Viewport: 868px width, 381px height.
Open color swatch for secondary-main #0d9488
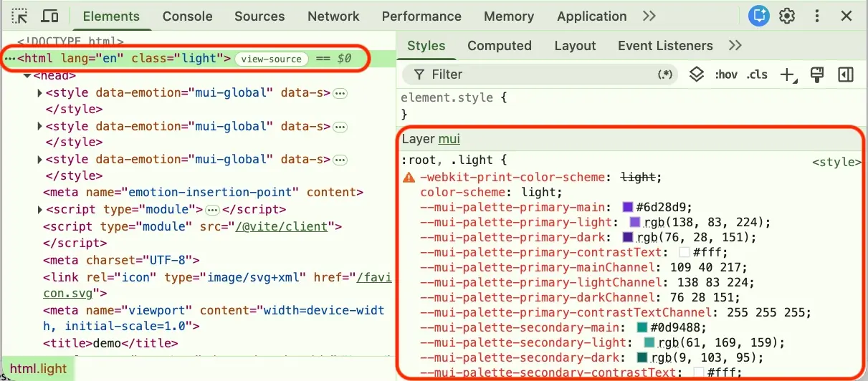(642, 327)
